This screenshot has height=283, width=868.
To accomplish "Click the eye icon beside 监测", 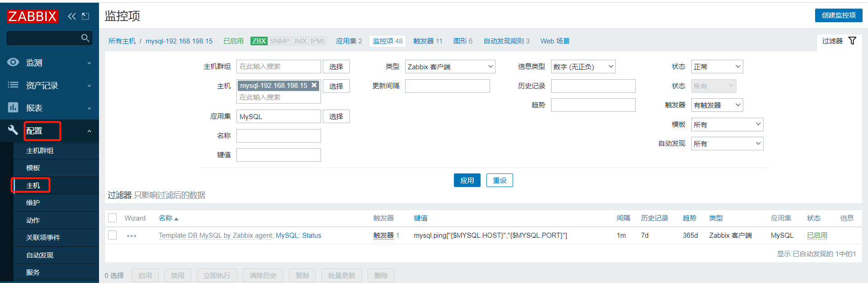I will 13,62.
